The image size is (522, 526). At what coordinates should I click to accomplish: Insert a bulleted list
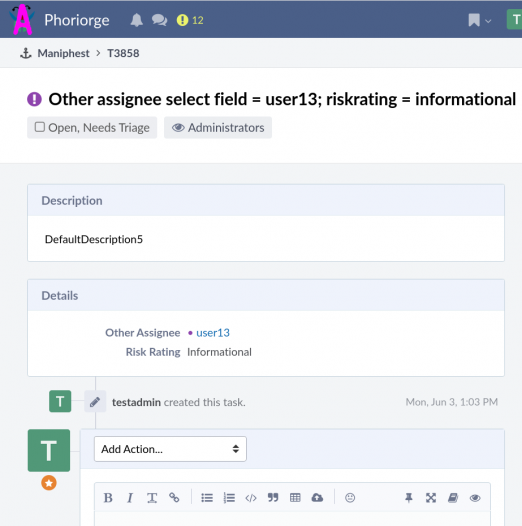tap(207, 498)
